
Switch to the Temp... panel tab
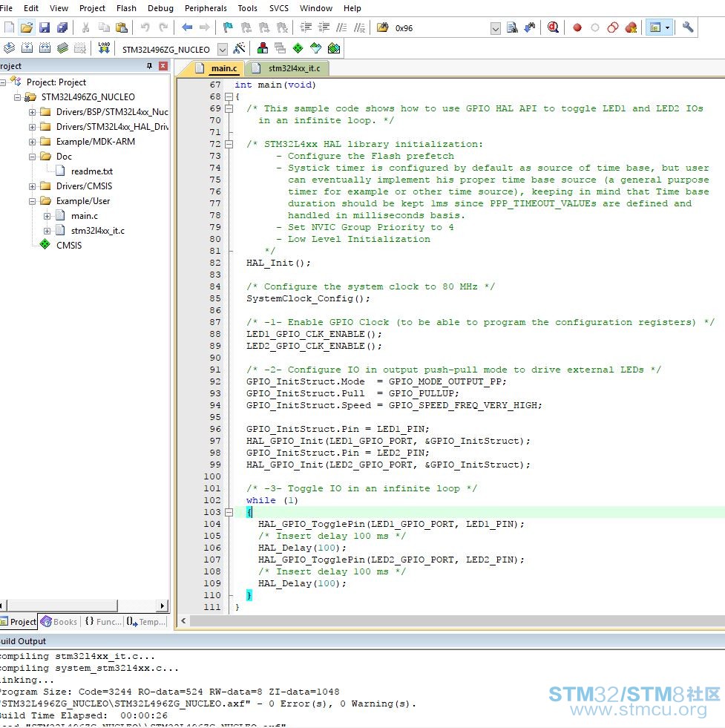coord(146,622)
